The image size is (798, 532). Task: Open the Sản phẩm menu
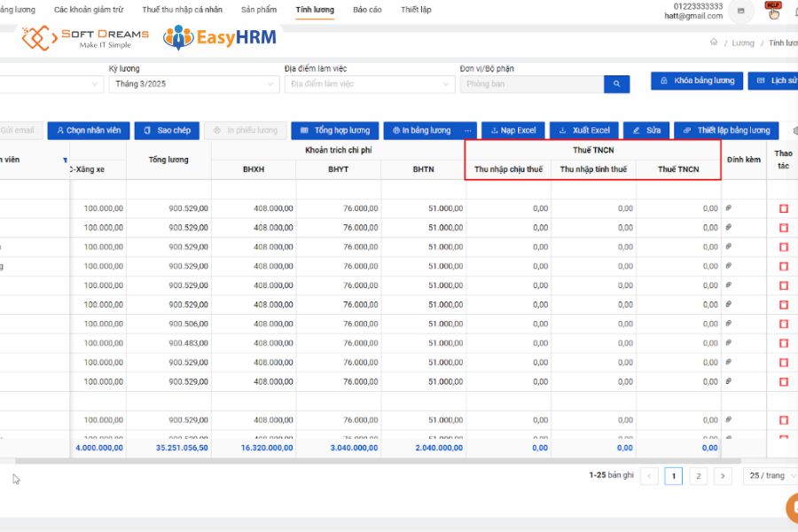click(259, 10)
